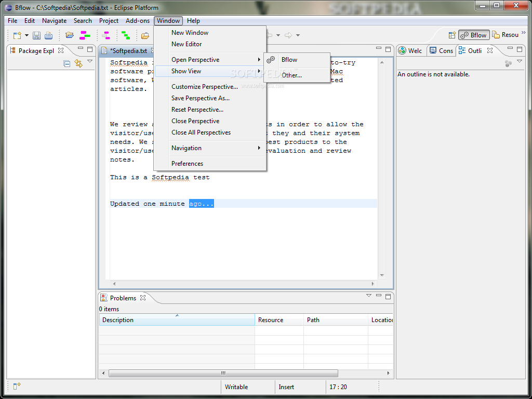The image size is (532, 399).
Task: Click the highlighted text "ago..."
Action: [x=202, y=204]
